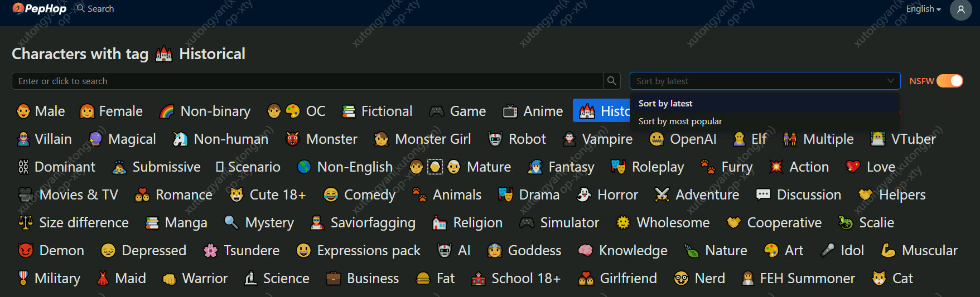Click the Discussion speech bubble icon
The height and width of the screenshot is (297, 980).
point(764,194)
